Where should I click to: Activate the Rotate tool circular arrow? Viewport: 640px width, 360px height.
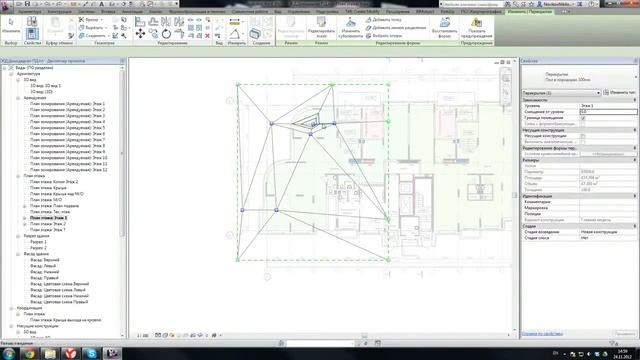(166, 34)
